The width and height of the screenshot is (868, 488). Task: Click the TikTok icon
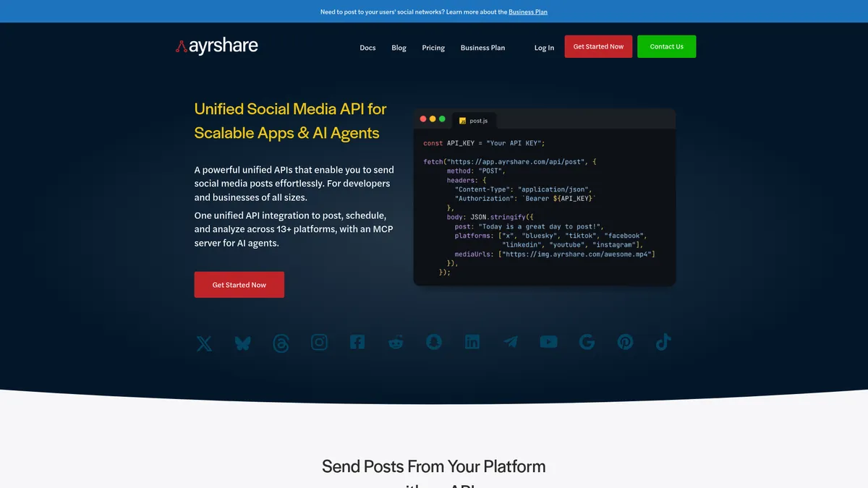click(x=663, y=343)
